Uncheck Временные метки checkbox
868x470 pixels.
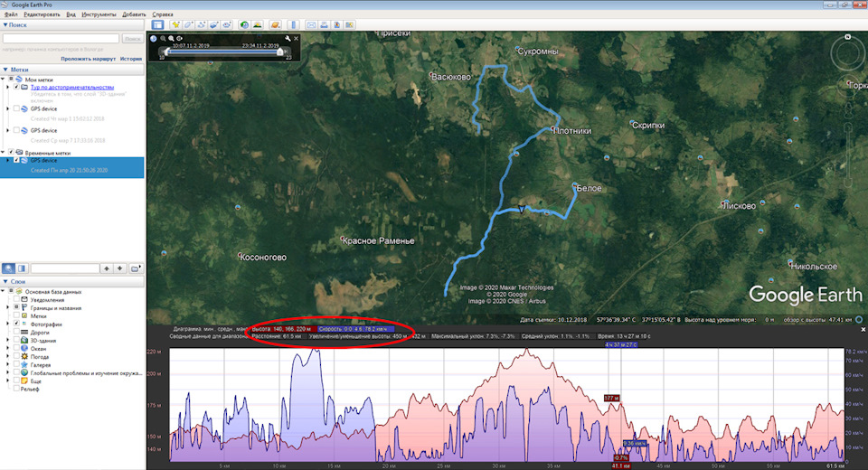11,152
